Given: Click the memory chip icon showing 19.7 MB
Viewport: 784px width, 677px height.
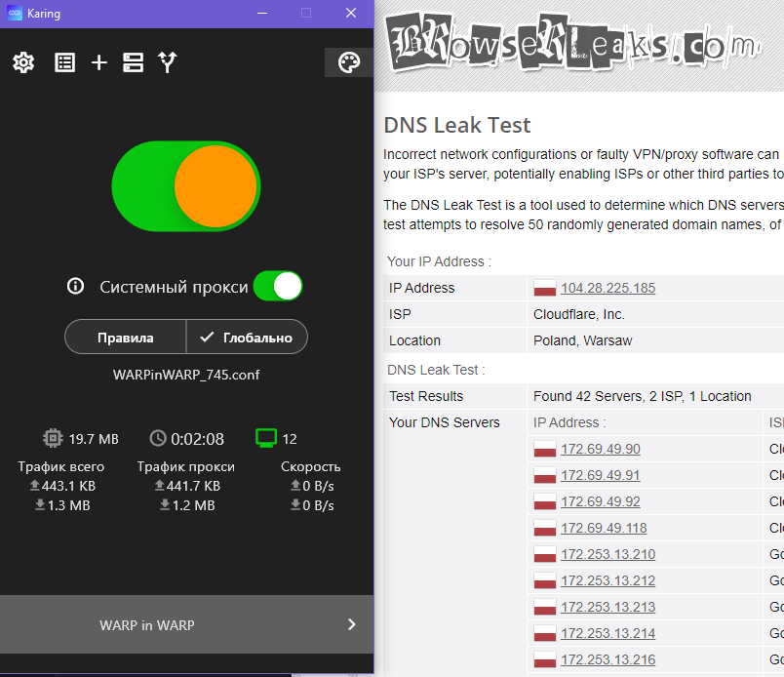Looking at the screenshot, I should (53, 438).
